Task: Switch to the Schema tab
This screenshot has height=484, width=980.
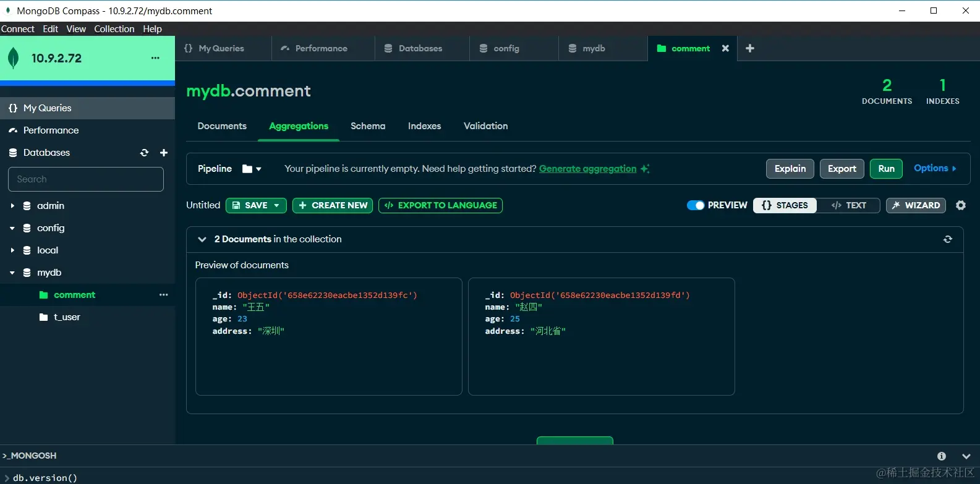Action: click(x=368, y=126)
